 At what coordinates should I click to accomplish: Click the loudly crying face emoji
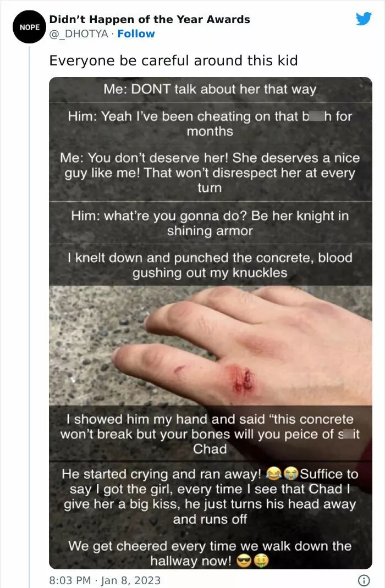point(290,474)
